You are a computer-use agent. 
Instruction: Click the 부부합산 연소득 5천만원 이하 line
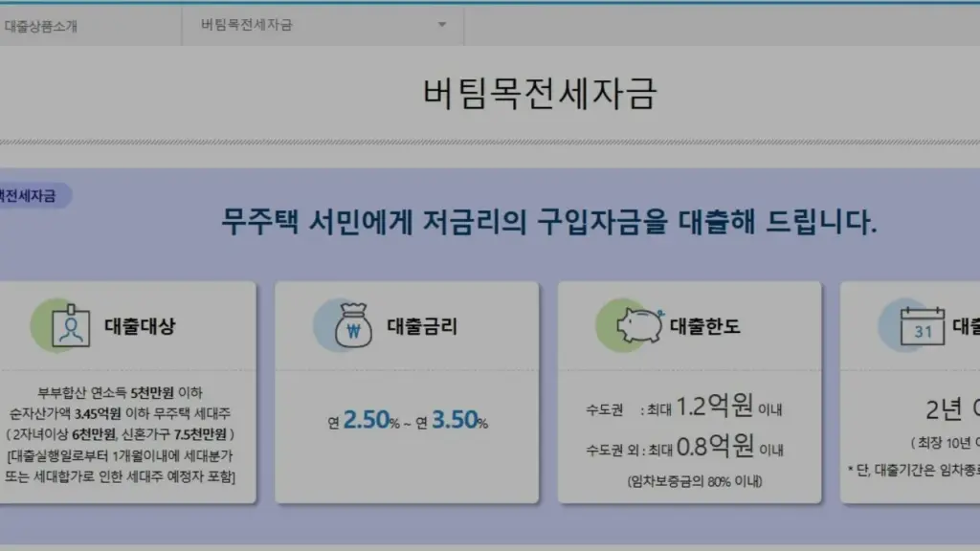(x=120, y=393)
